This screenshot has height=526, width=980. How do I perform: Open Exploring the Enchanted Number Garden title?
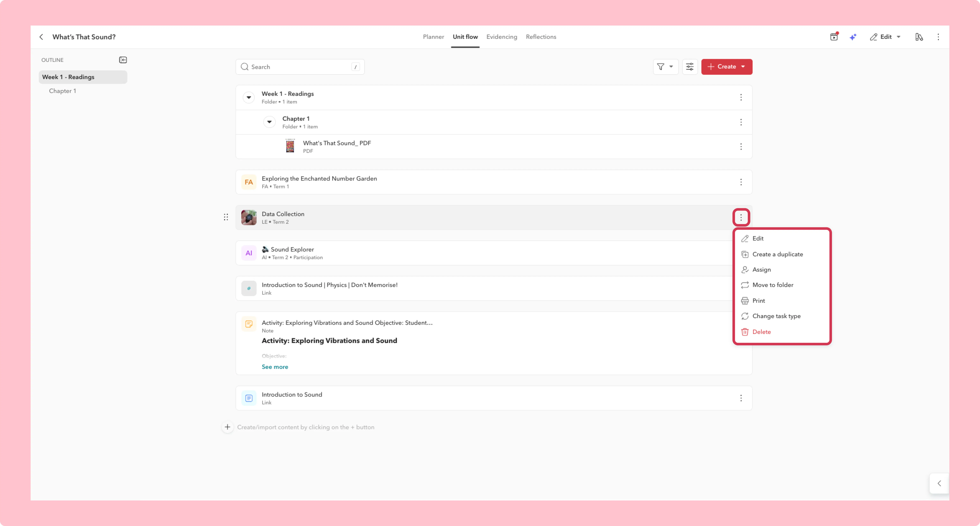click(x=319, y=179)
